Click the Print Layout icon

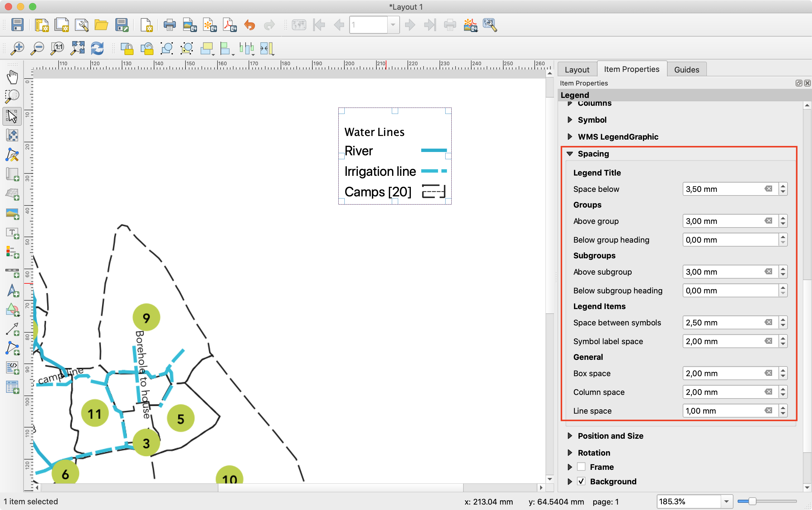[x=169, y=25]
